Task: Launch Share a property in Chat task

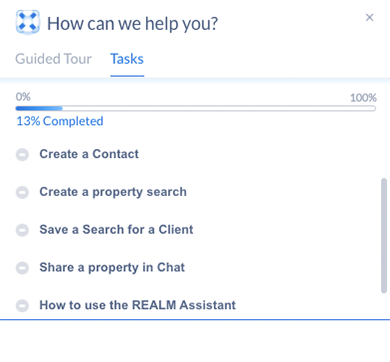Action: tap(112, 267)
